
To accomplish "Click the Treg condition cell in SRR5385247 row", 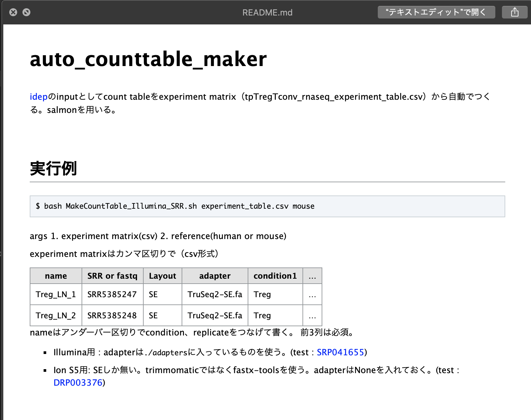I will (x=275, y=294).
